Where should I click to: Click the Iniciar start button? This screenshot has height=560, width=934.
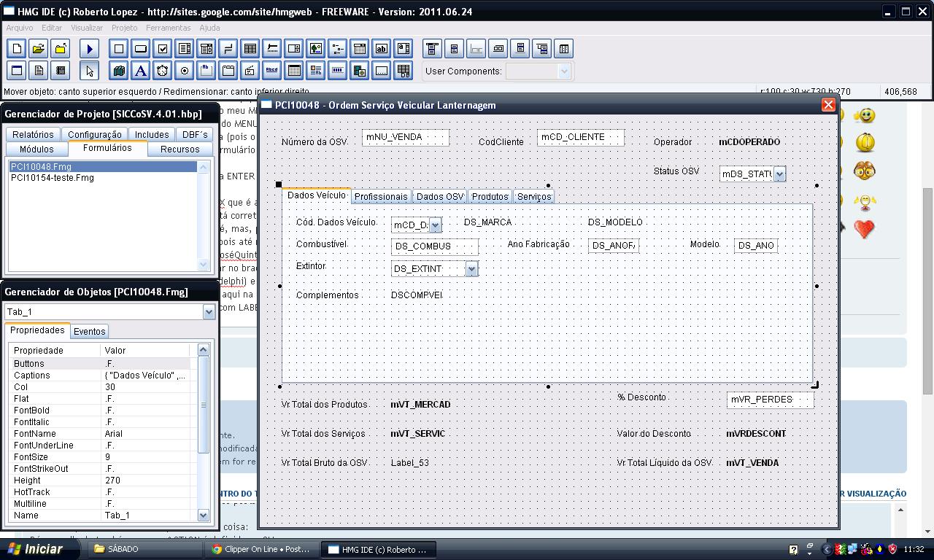(35, 549)
